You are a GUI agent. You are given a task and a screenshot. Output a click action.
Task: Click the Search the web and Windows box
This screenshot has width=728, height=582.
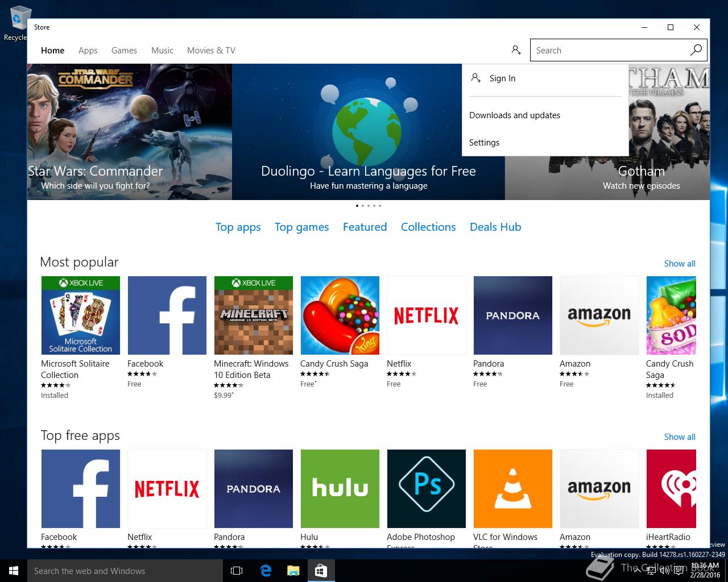pyautogui.click(x=125, y=571)
